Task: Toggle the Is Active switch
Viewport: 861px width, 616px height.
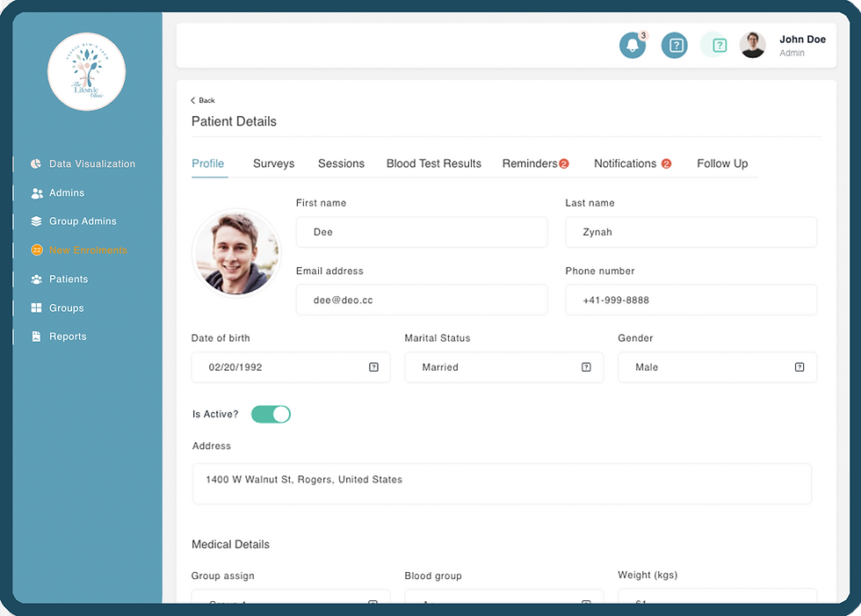Action: 271,414
